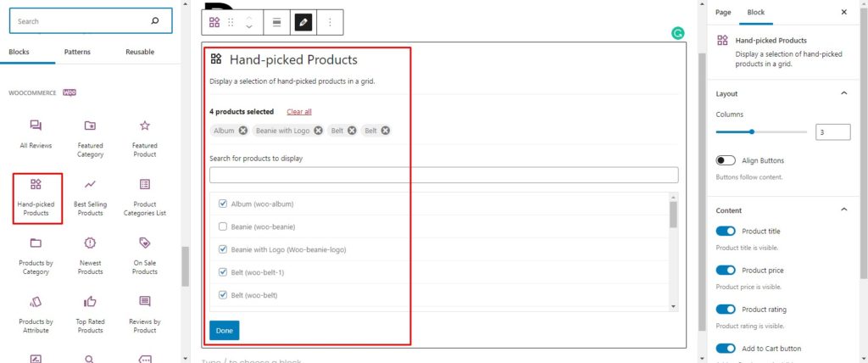Move block down with the down arrow

[x=249, y=26]
